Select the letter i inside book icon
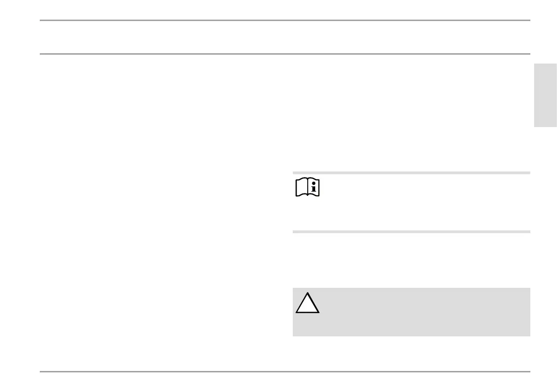The height and width of the screenshot is (392, 557). [313, 187]
